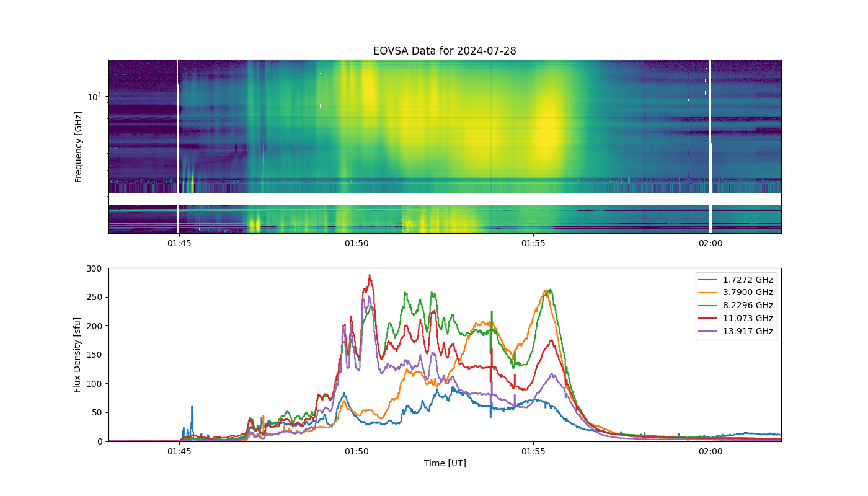Image resolution: width=868 pixels, height=496 pixels.
Task: Click the 01:45 label under the flux plot
Action: point(179,451)
